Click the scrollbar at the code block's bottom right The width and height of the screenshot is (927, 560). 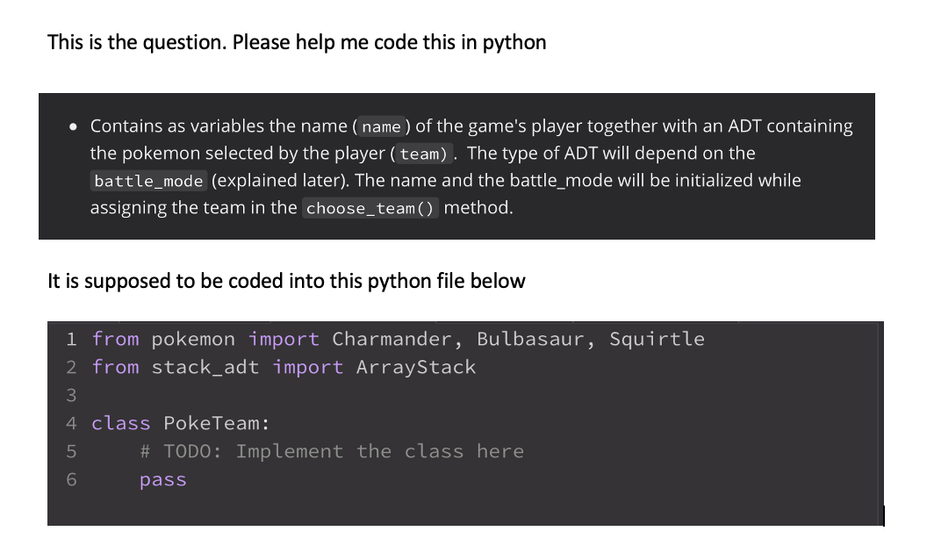882,516
